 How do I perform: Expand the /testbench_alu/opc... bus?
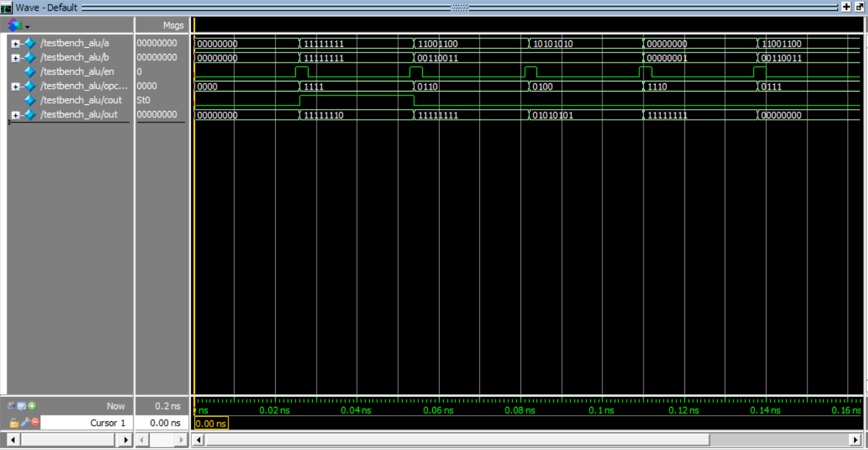point(15,86)
